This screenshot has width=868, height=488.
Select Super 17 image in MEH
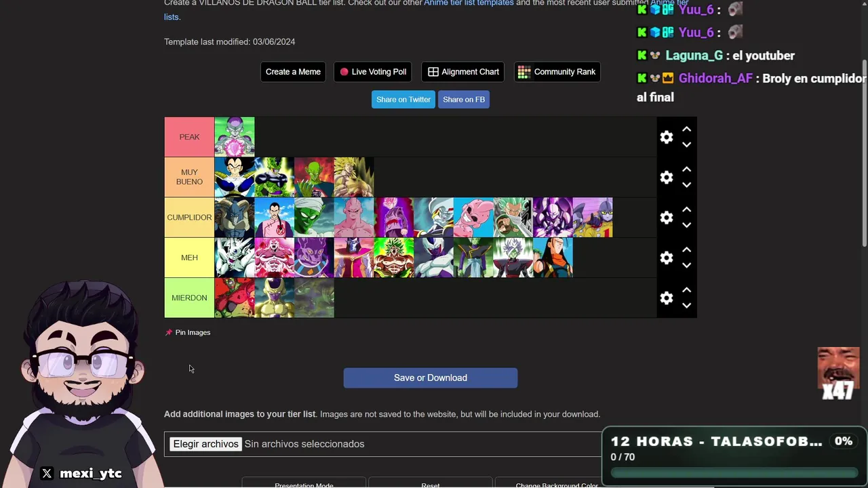[x=553, y=258]
